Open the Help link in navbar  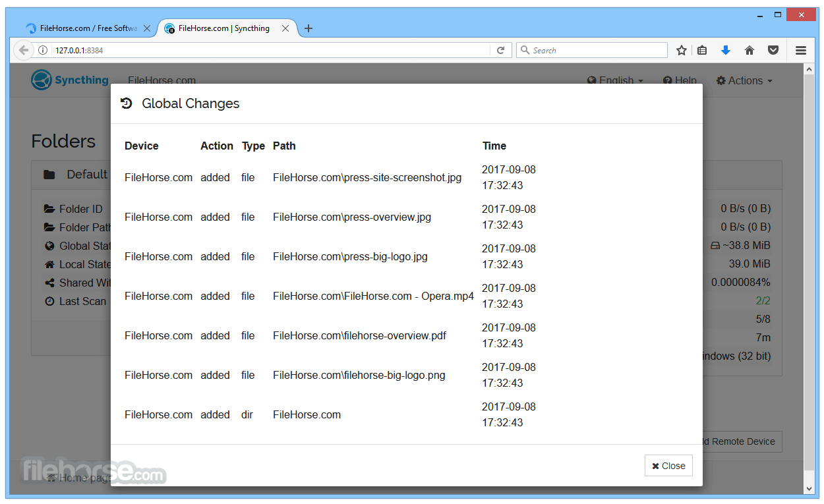tap(680, 80)
